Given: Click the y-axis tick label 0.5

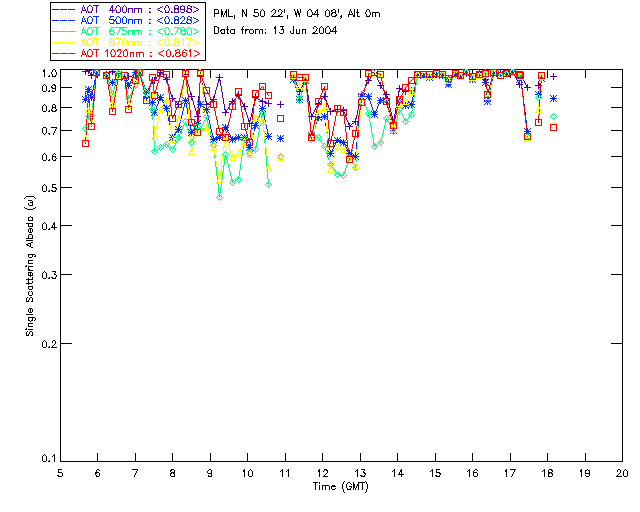Looking at the screenshot, I should coord(49,188).
